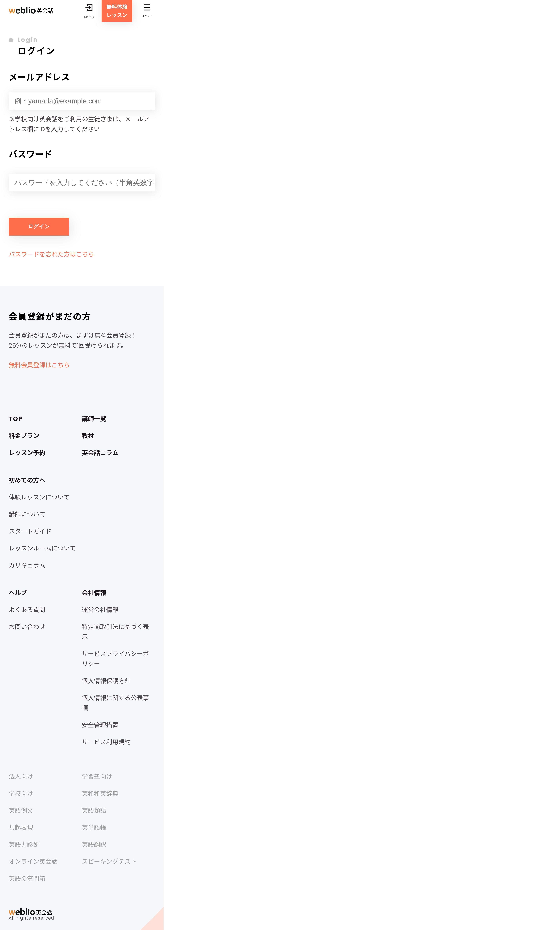Click the weblio英会話 header logo
Image resolution: width=560 pixels, height=930 pixels.
(31, 11)
